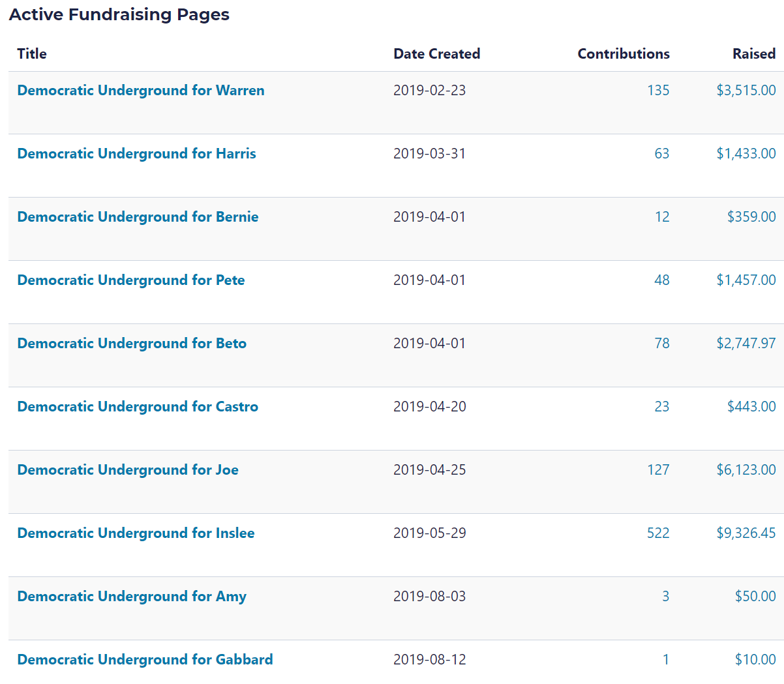Screen dimensions: 784x684
Task: Select Harris's 63 contributions count
Action: (662, 154)
